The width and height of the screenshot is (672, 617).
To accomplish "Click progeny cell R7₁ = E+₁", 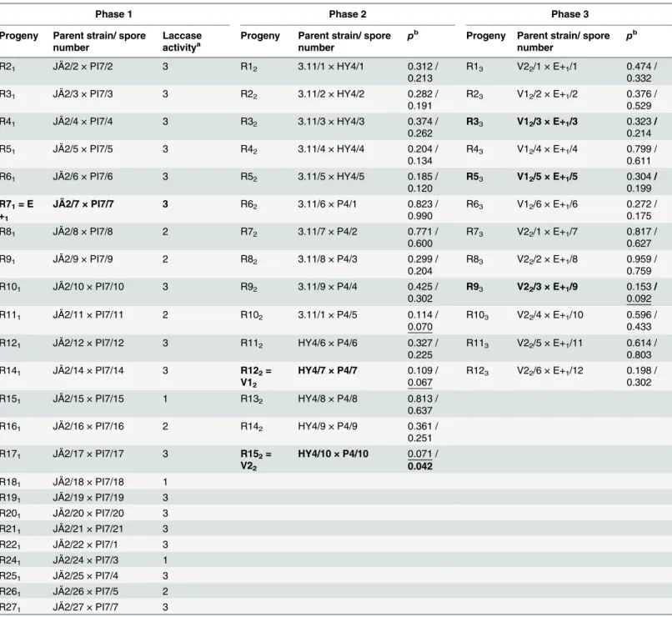I will pyautogui.click(x=17, y=210).
